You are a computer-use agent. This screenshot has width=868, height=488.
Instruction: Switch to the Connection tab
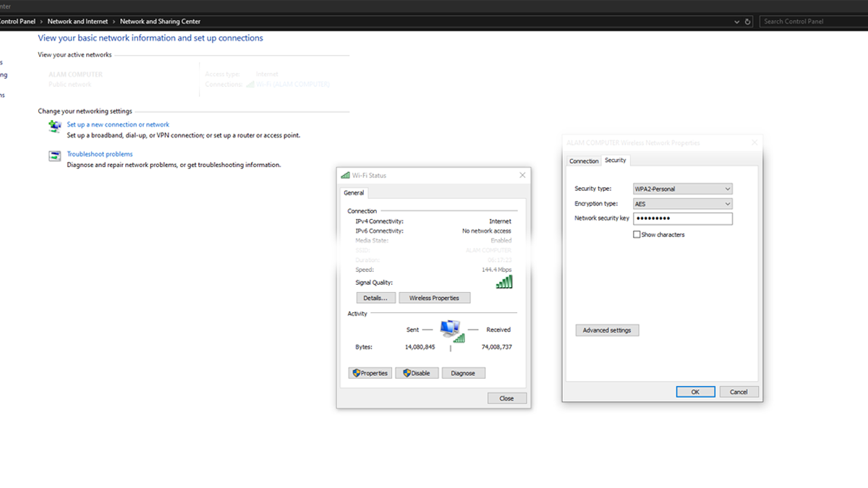click(x=584, y=161)
